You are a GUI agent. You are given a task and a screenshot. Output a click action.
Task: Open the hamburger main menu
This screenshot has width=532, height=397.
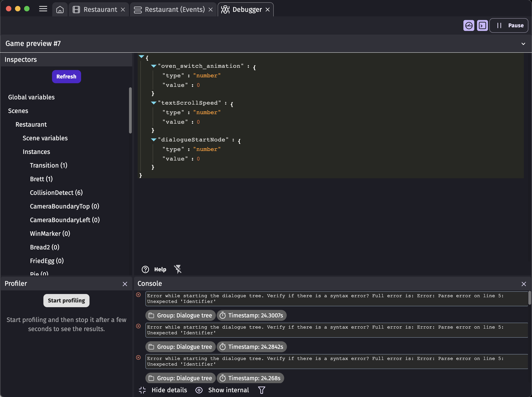pyautogui.click(x=43, y=9)
